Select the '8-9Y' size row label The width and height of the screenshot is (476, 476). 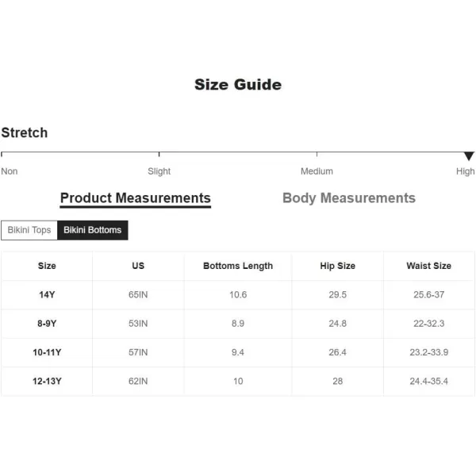tap(47, 324)
